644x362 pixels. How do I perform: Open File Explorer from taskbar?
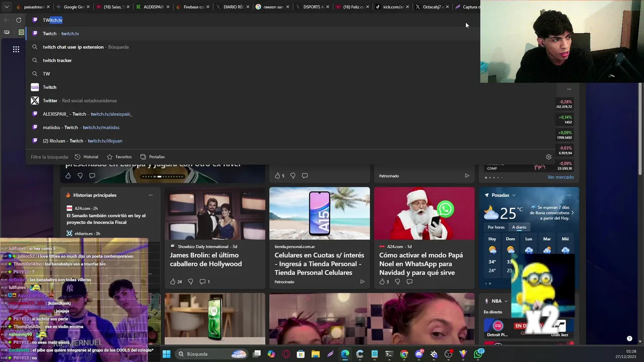coord(315,354)
